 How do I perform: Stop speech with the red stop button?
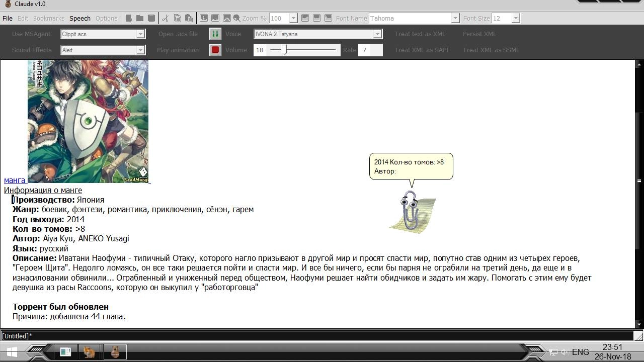click(x=215, y=50)
